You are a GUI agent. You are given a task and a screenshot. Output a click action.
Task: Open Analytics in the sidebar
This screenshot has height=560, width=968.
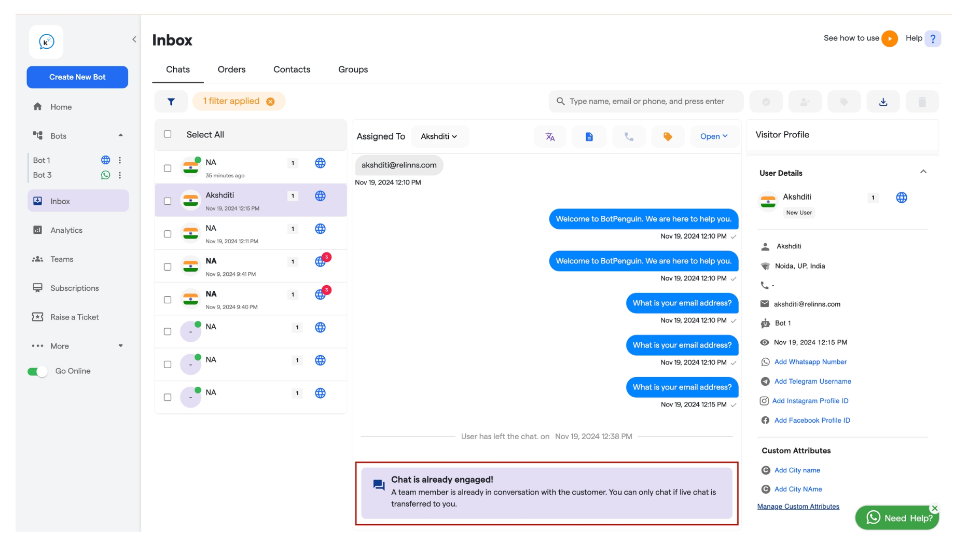tap(78, 230)
